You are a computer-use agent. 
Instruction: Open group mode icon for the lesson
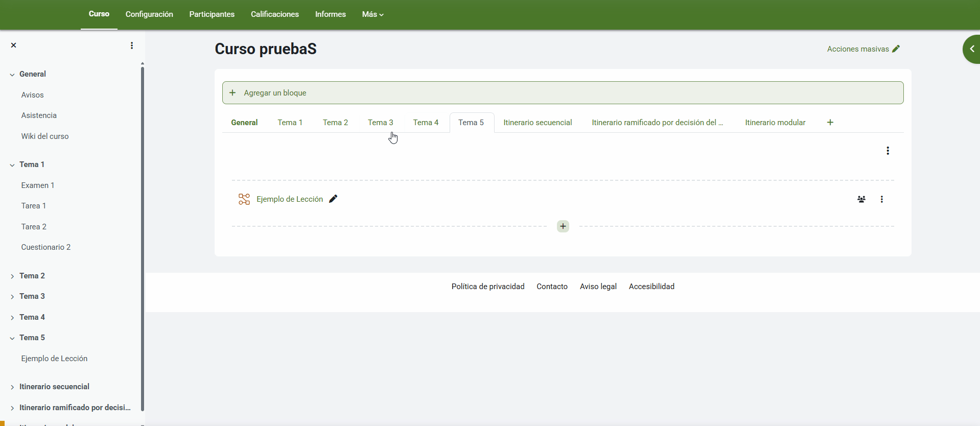pos(861,199)
